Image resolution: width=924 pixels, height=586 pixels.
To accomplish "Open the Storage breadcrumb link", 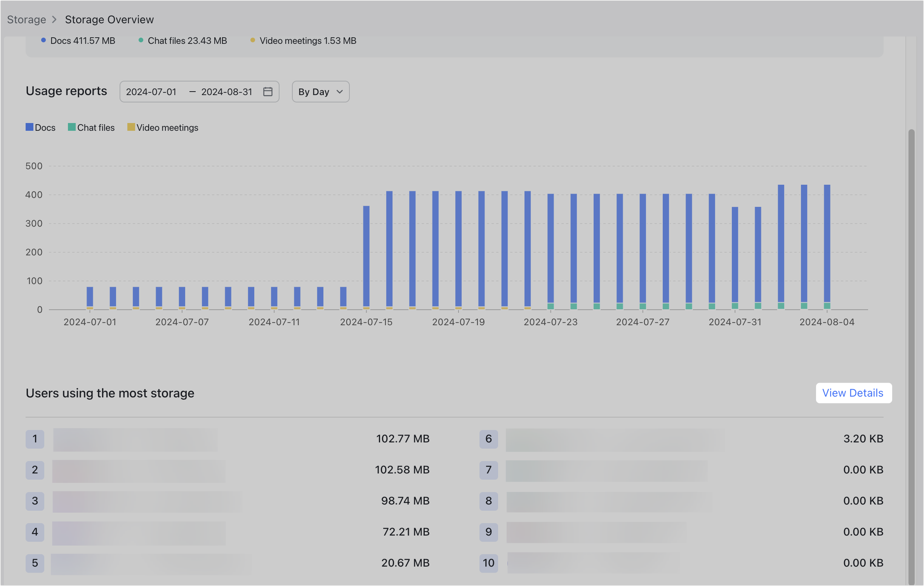I will [x=26, y=19].
